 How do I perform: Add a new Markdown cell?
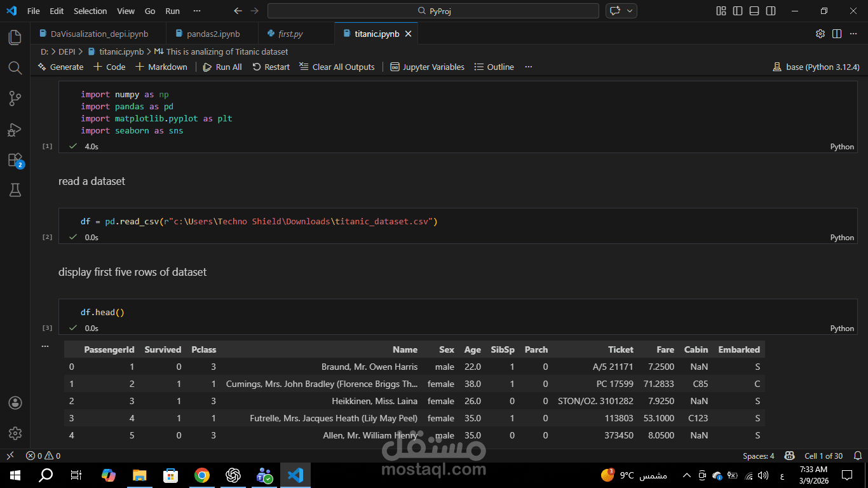click(161, 67)
